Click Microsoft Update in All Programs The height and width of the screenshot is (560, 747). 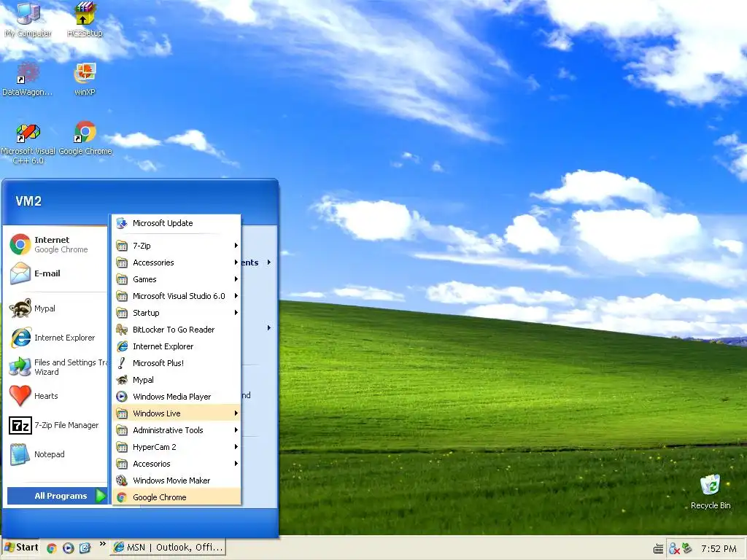click(177, 223)
